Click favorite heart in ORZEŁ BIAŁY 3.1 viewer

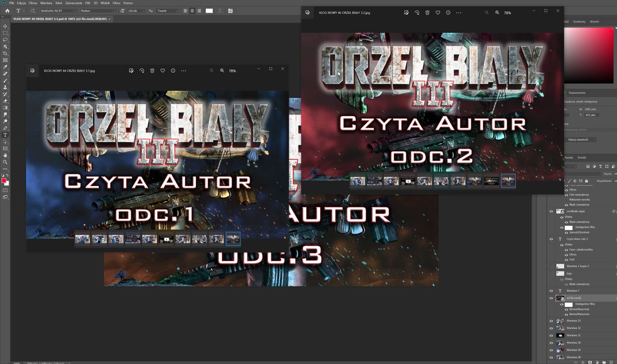click(x=163, y=70)
